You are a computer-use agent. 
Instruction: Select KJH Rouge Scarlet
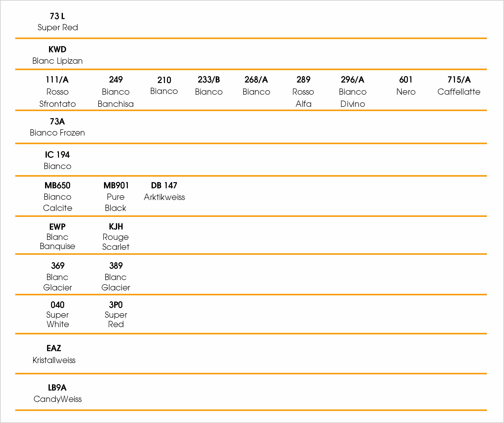click(116, 237)
